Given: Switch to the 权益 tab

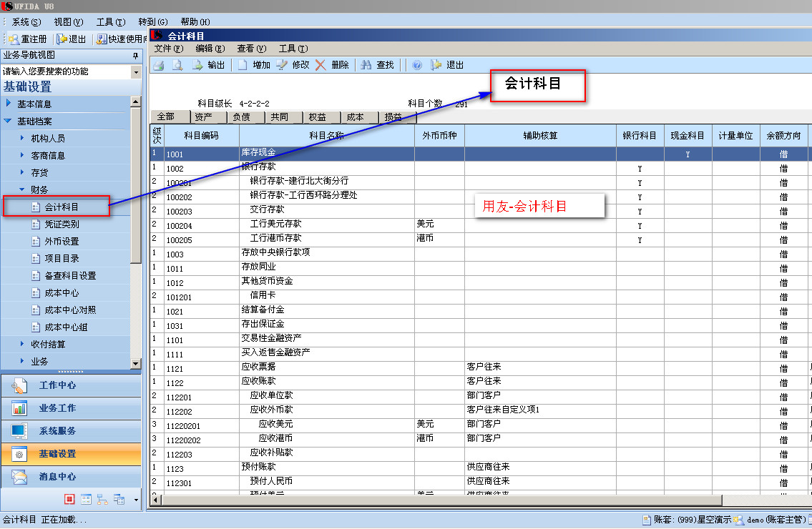Looking at the screenshot, I should (317, 117).
